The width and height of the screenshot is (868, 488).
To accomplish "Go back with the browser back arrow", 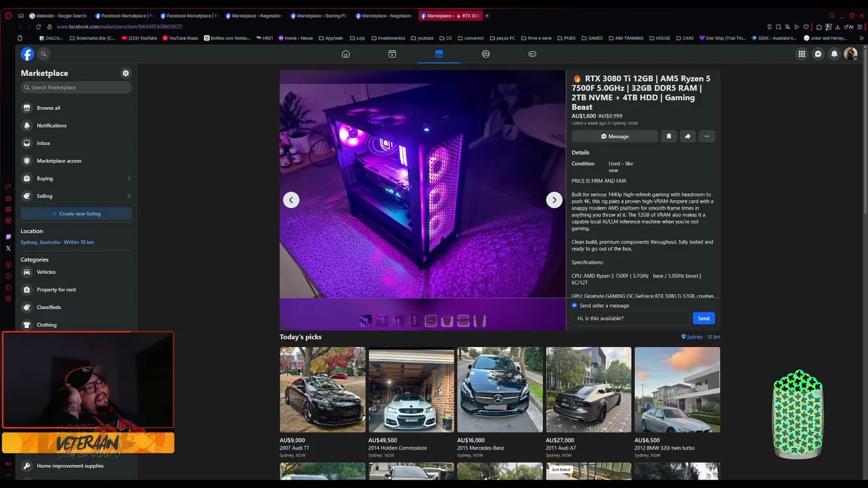I will [19, 27].
